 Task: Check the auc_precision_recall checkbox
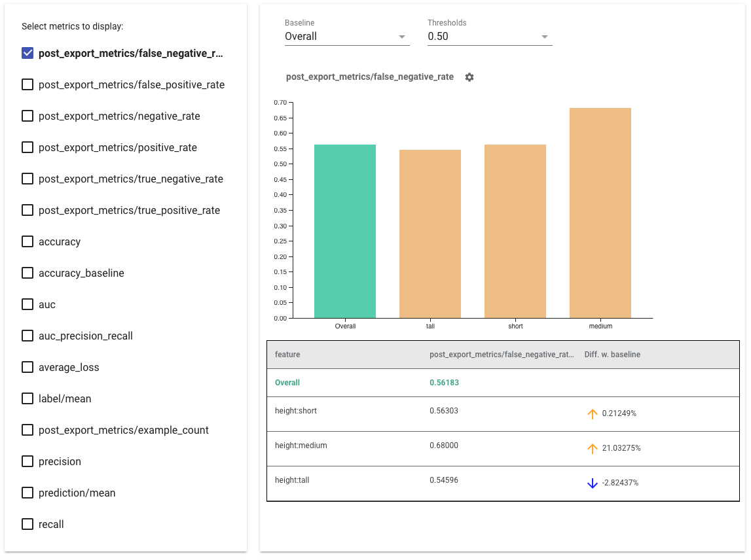pyautogui.click(x=27, y=335)
